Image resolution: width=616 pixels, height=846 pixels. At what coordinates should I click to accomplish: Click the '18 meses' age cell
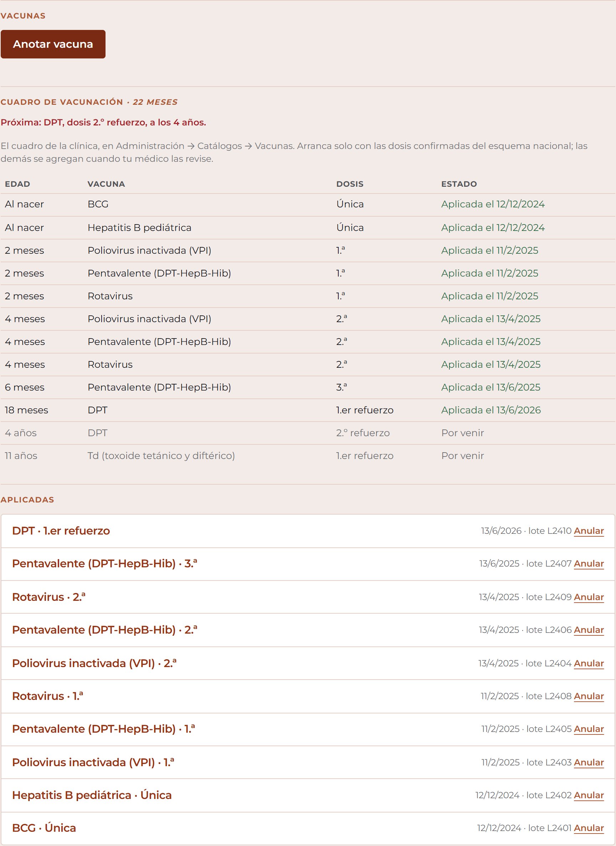click(26, 410)
